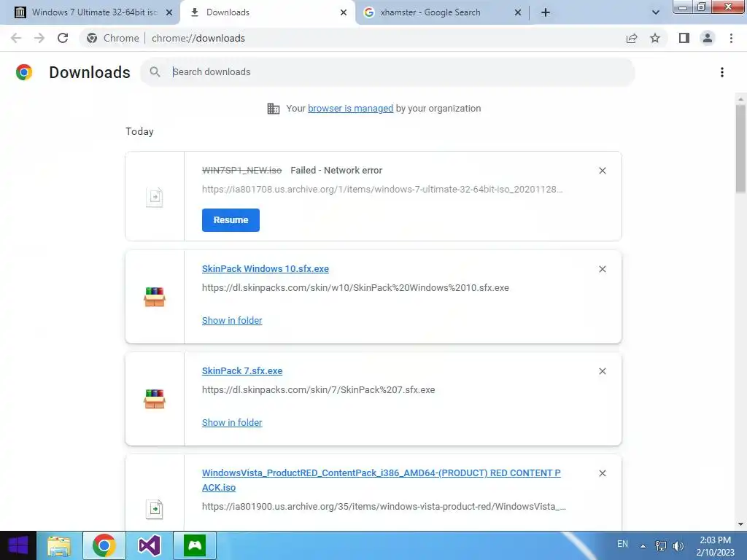Click the browser is managed link

point(351,108)
